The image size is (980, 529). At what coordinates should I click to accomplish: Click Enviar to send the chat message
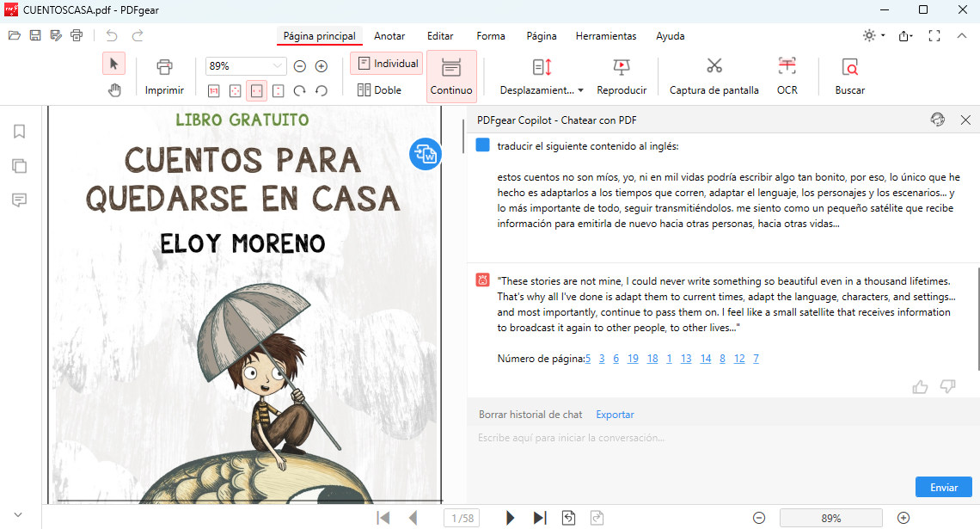tap(943, 486)
